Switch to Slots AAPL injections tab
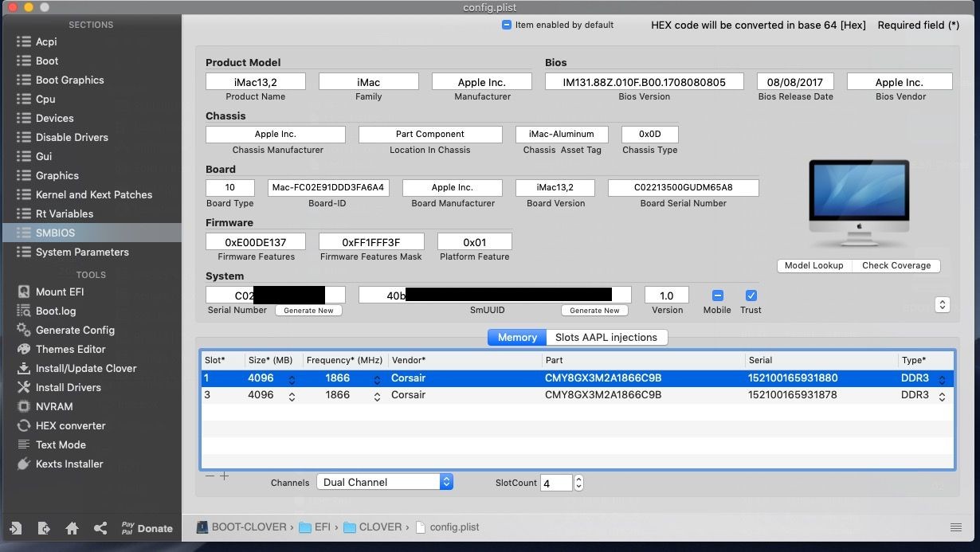The height and width of the screenshot is (552, 980). pos(606,337)
